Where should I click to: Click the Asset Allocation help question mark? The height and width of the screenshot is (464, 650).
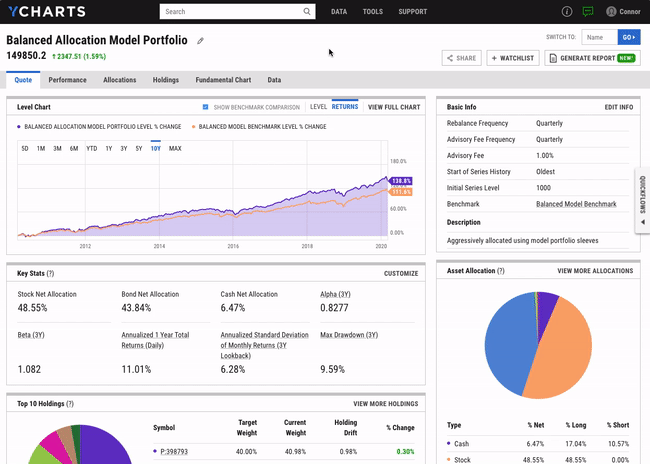point(501,271)
